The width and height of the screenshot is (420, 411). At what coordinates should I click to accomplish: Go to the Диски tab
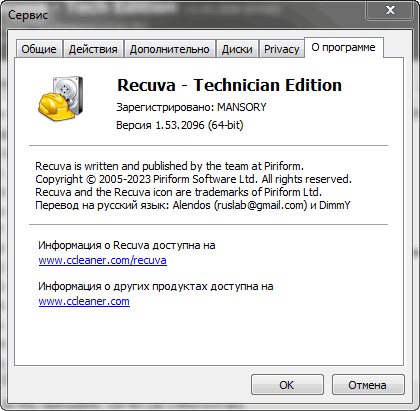[x=237, y=49]
